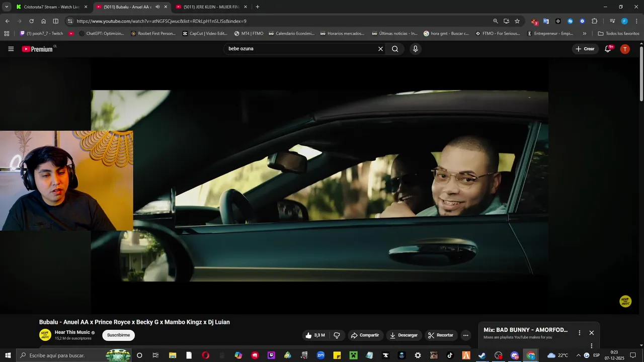Dislike the Bubalu video
Image resolution: width=644 pixels, height=362 pixels.
[337, 335]
